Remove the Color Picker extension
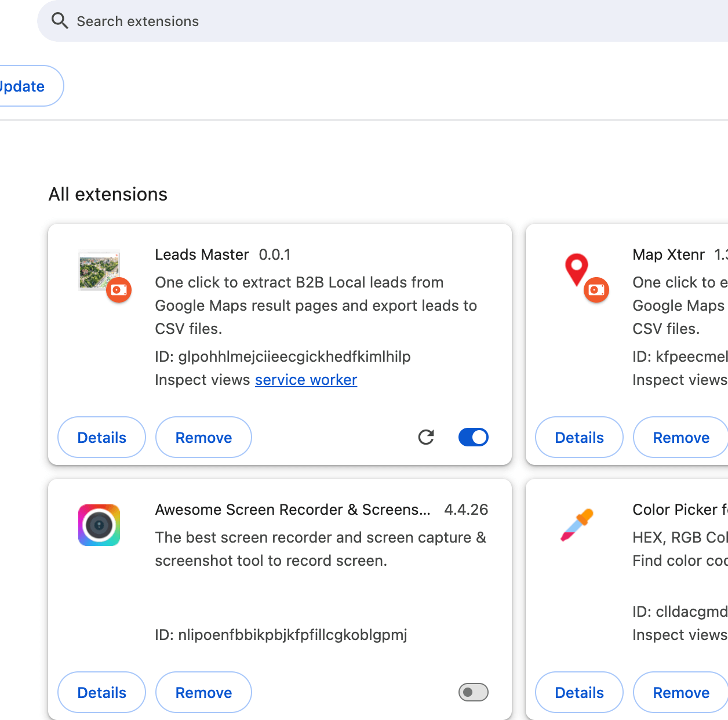Image resolution: width=728 pixels, height=720 pixels. pyautogui.click(x=680, y=692)
